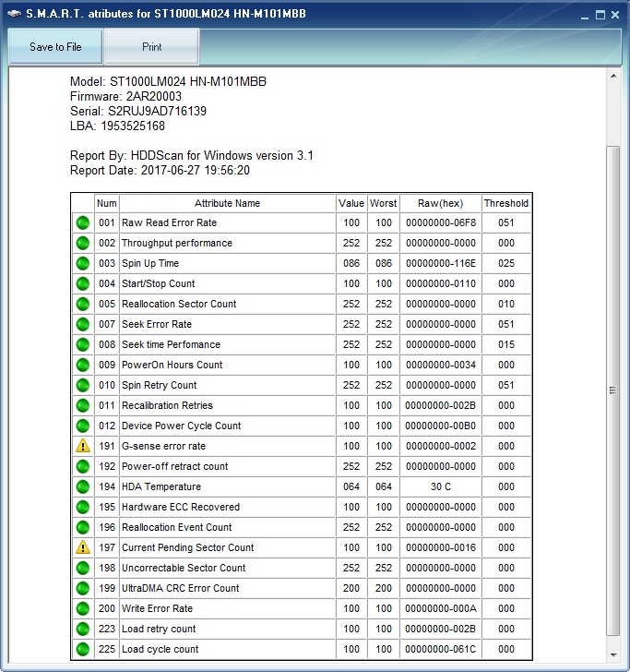630x672 pixels.
Task: Click threshold 010 in Reallocation Sector Count row
Action: [x=506, y=304]
